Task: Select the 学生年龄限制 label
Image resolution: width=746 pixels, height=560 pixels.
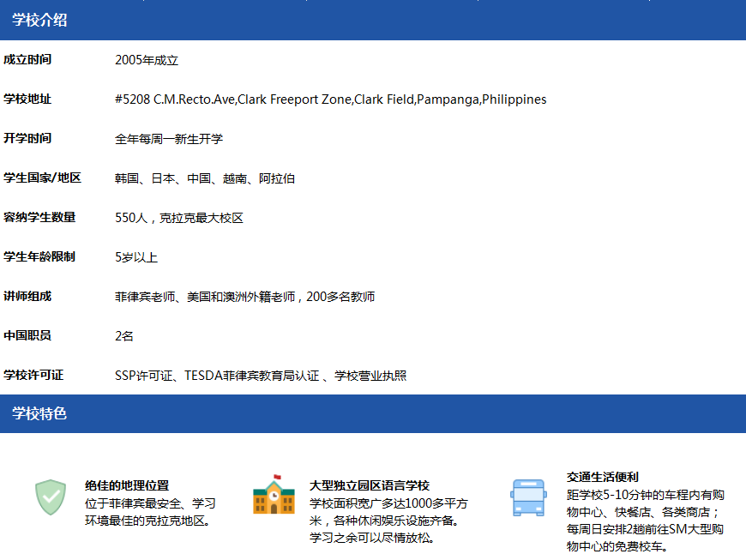Action: click(x=39, y=257)
